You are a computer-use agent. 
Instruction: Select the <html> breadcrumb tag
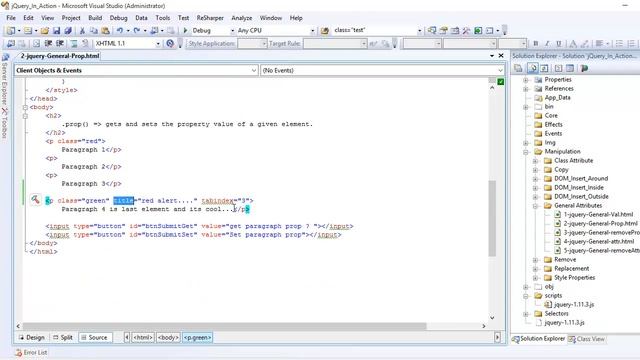143,338
